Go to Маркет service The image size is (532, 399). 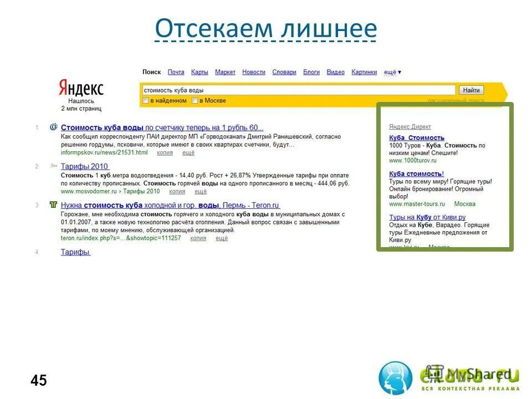[x=225, y=72]
